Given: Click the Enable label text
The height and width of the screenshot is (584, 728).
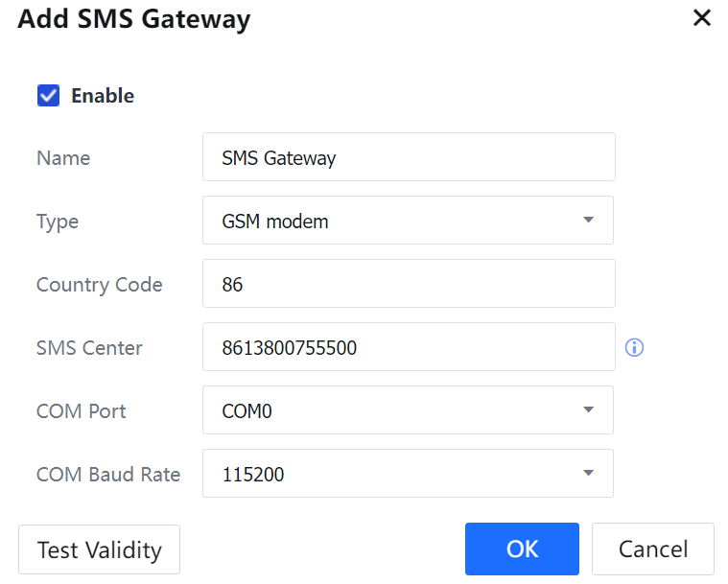Looking at the screenshot, I should [x=103, y=96].
